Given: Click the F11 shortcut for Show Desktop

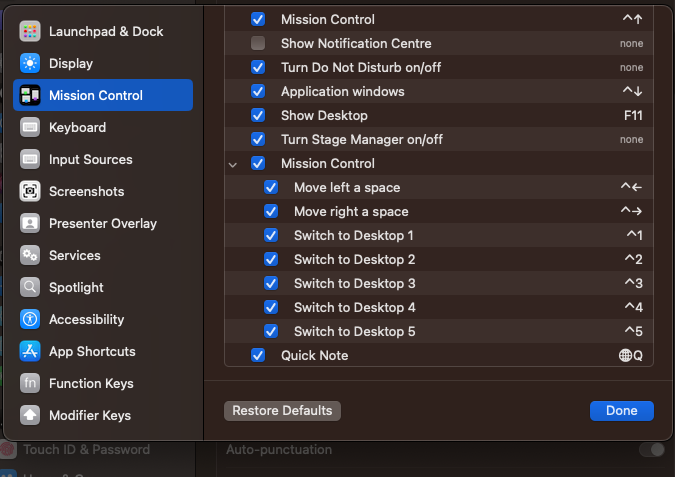Looking at the screenshot, I should click(632, 115).
